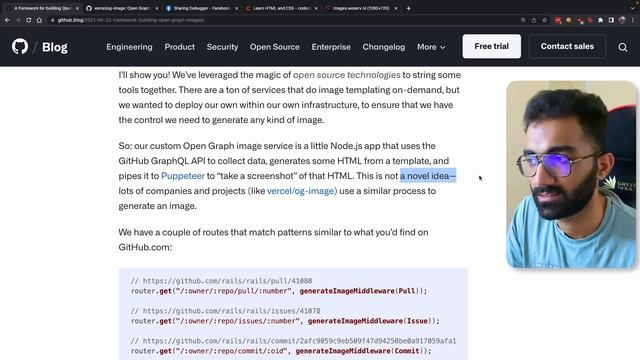Viewport: 640px width, 360px height.
Task: Open a new tab with plus button
Action: pyautogui.click(x=409, y=8)
